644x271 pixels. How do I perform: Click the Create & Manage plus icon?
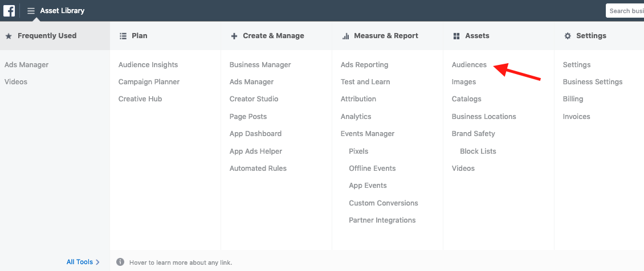234,36
